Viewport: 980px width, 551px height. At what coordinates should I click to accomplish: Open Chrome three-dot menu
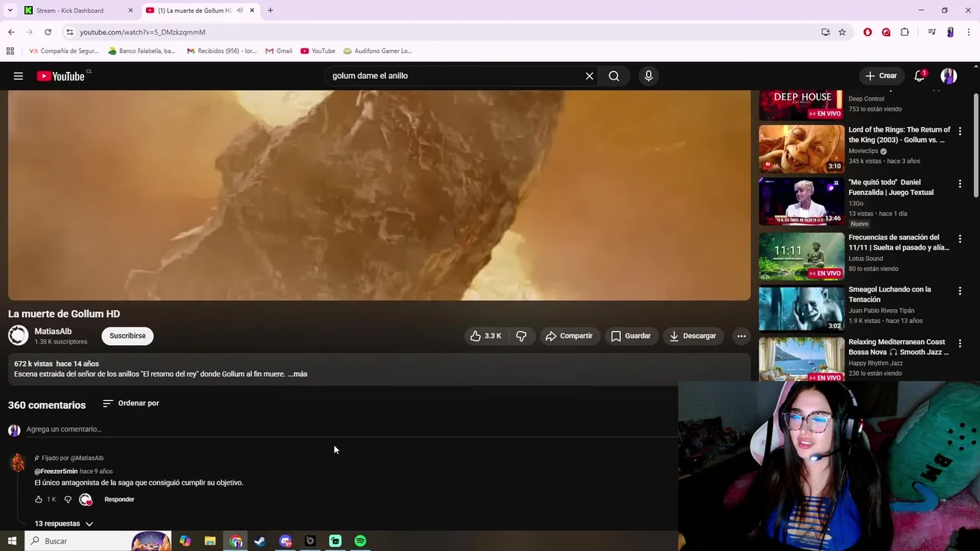coord(969,32)
